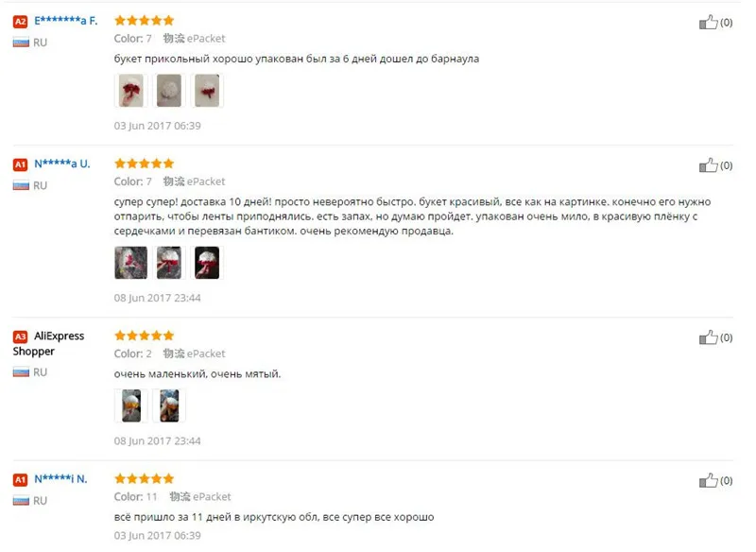Like E********a F.'s review with thumbs-up icon

tap(708, 22)
